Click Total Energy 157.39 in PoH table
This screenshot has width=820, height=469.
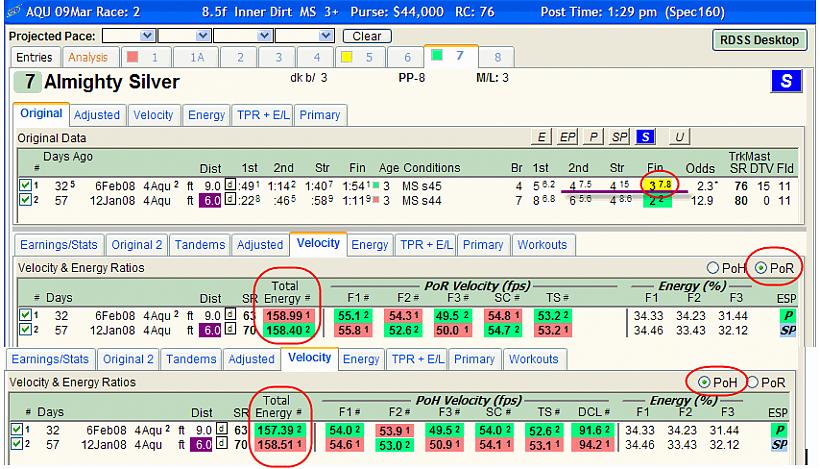(280, 430)
